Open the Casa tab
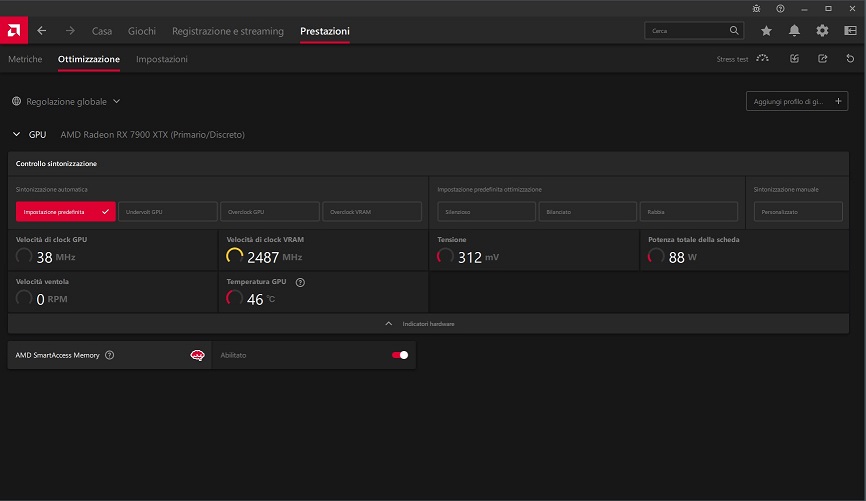The image size is (866, 501). pyautogui.click(x=102, y=31)
